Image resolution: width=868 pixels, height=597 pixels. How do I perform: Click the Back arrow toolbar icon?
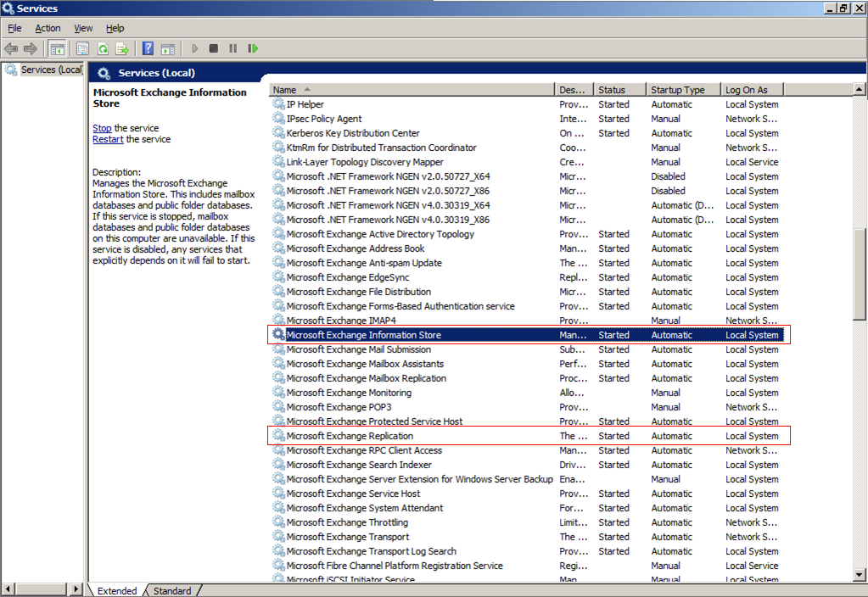pyautogui.click(x=11, y=48)
